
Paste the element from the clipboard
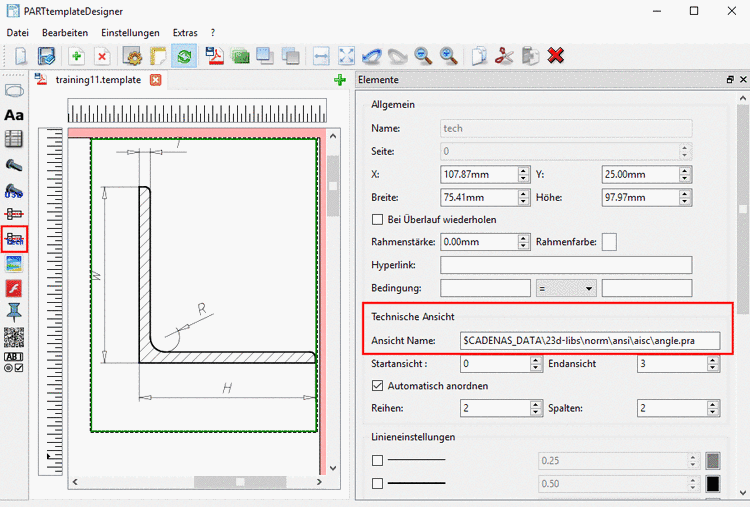530,56
